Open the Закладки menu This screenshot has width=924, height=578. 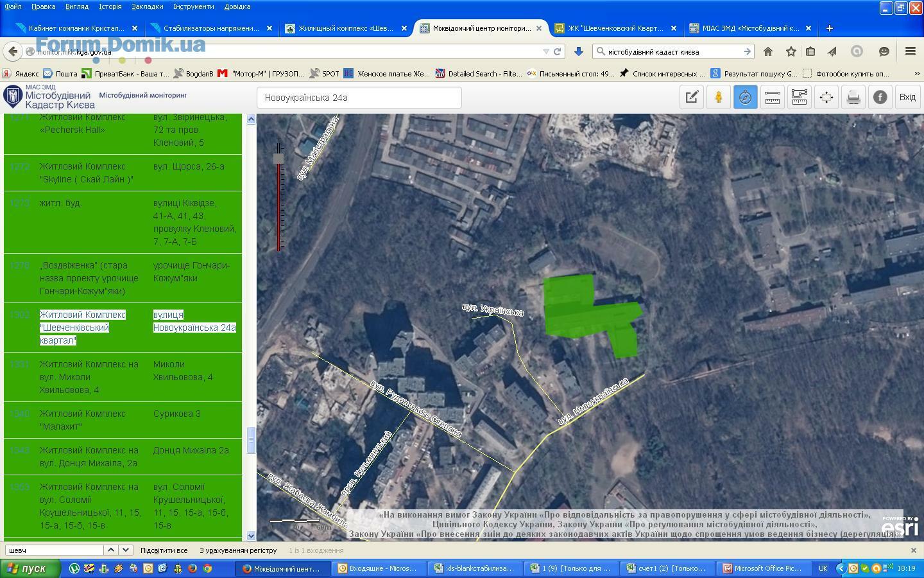[147, 6]
